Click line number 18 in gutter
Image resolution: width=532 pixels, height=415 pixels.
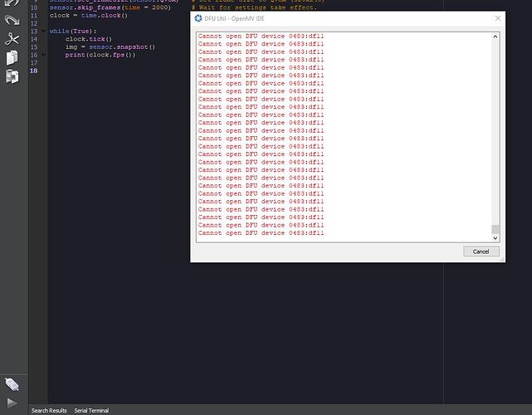[x=33, y=71]
